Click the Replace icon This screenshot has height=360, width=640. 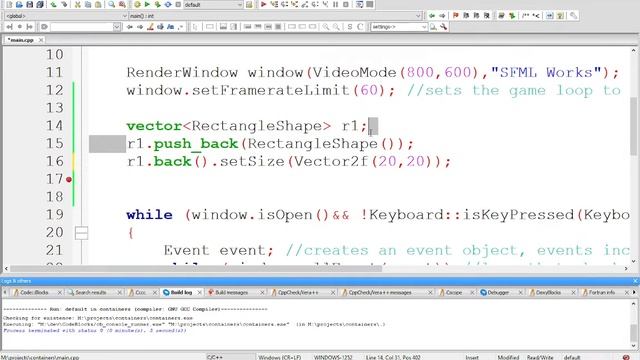[x=122, y=4]
